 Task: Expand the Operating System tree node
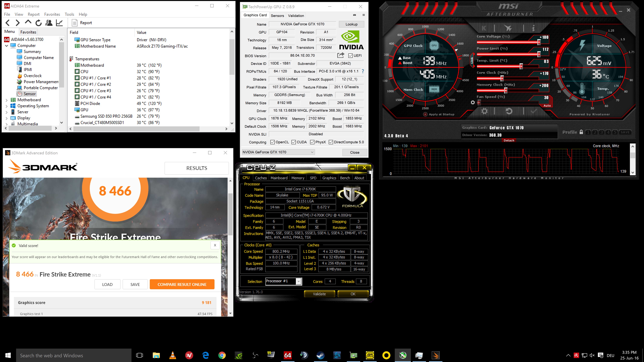pos(7,106)
